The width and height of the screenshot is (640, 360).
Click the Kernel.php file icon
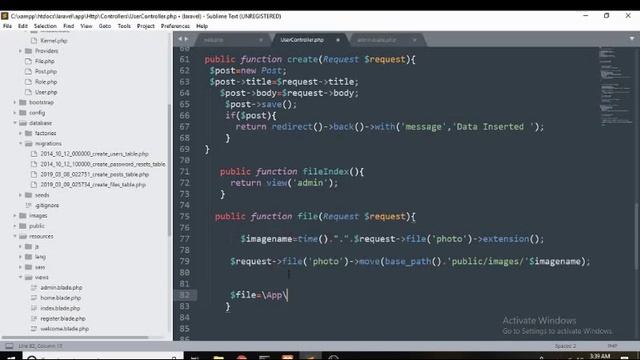34,40
